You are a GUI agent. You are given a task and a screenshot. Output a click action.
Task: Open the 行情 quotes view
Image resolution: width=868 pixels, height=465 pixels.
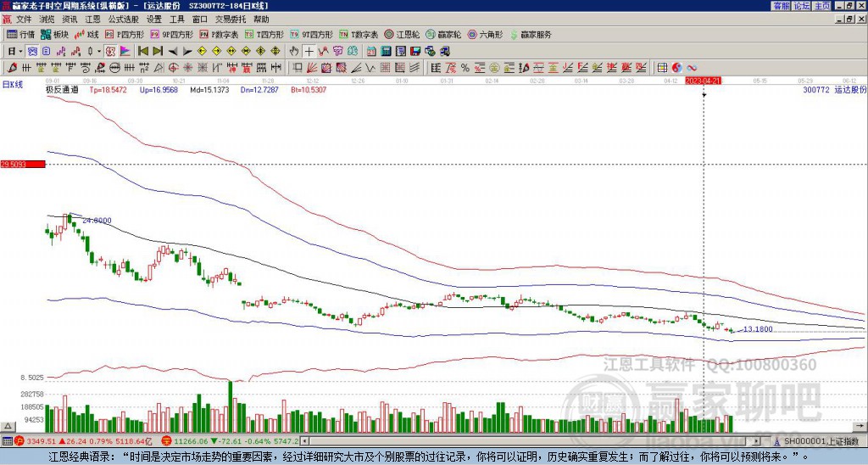pos(21,35)
